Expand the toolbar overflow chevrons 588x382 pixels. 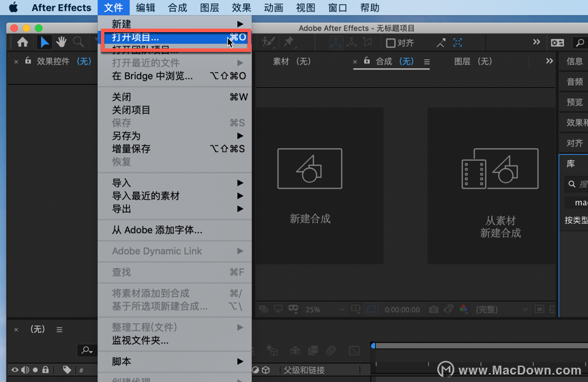(537, 42)
